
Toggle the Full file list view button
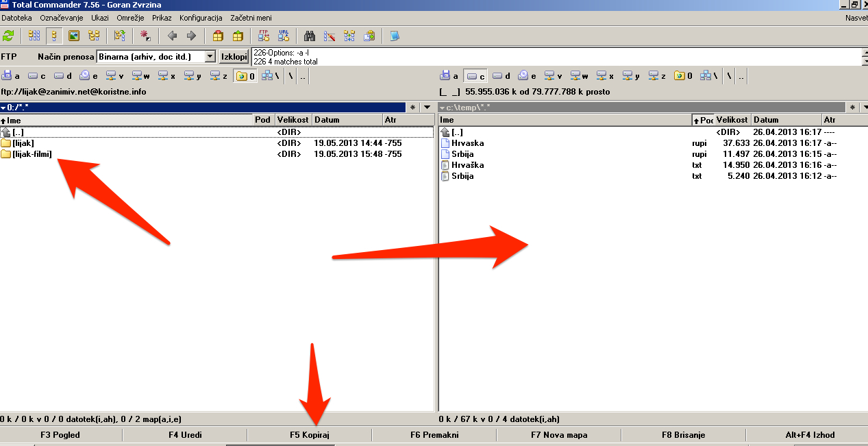(x=54, y=36)
